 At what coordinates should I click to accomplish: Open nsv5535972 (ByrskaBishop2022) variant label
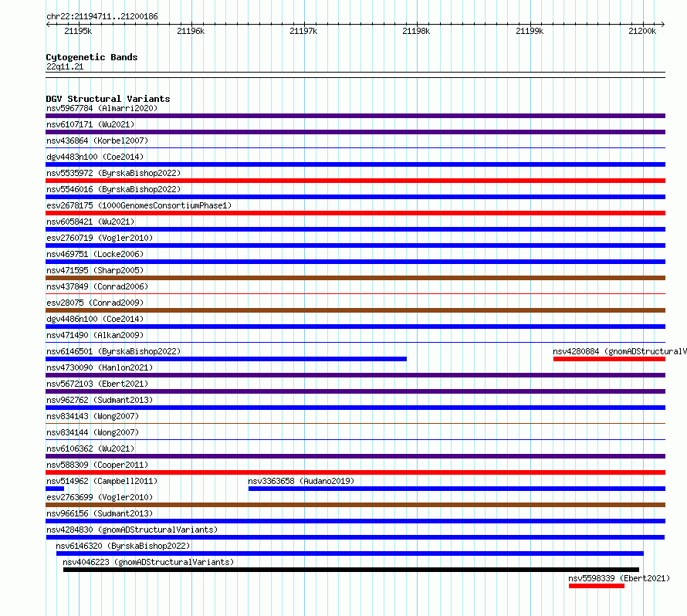113,173
